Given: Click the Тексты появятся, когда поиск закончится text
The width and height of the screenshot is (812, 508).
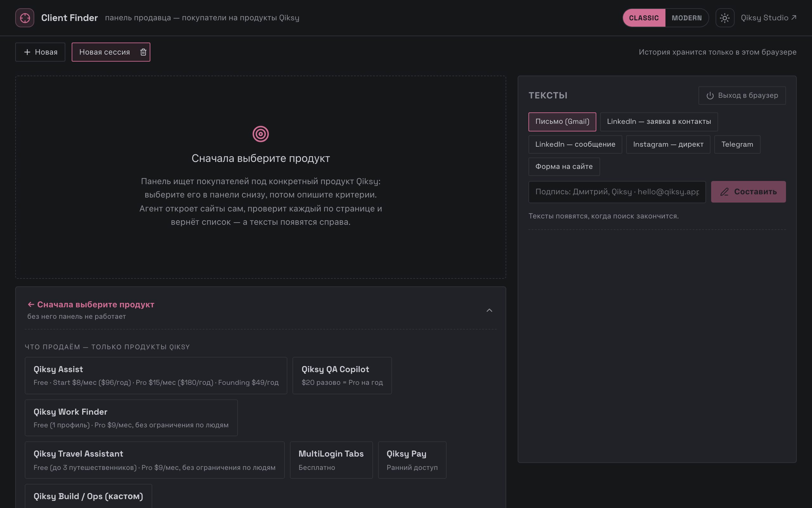Looking at the screenshot, I should click(x=603, y=216).
